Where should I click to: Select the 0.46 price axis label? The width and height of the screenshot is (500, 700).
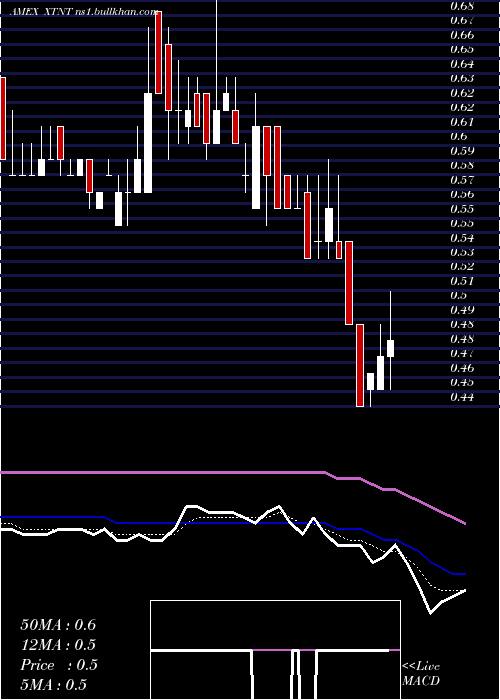tap(462, 368)
